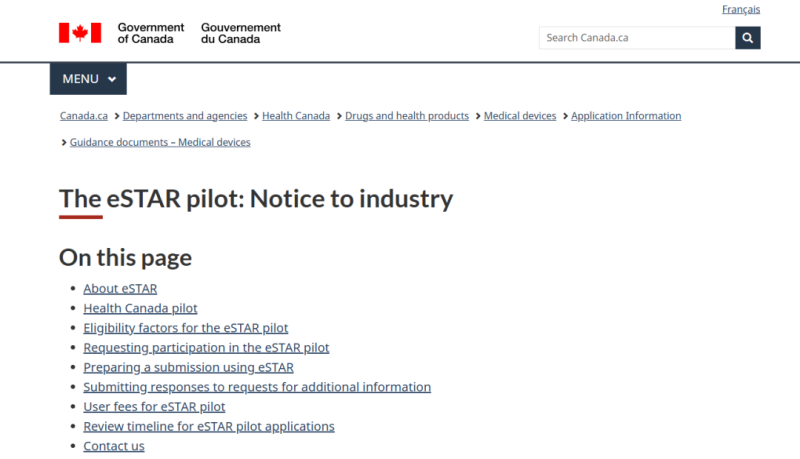The width and height of the screenshot is (800, 459).
Task: Open the Medical devices breadcrumb
Action: pyautogui.click(x=520, y=116)
